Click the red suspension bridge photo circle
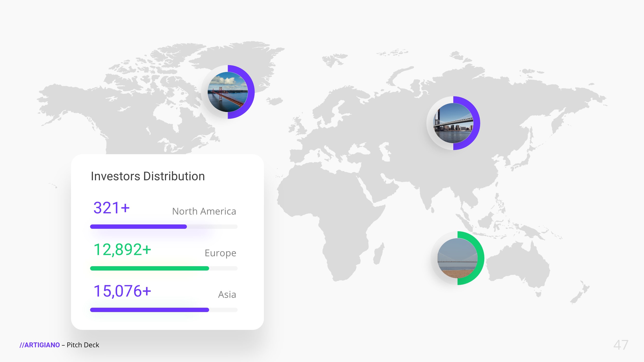Screen dimensions: 644x362 coord(227,92)
